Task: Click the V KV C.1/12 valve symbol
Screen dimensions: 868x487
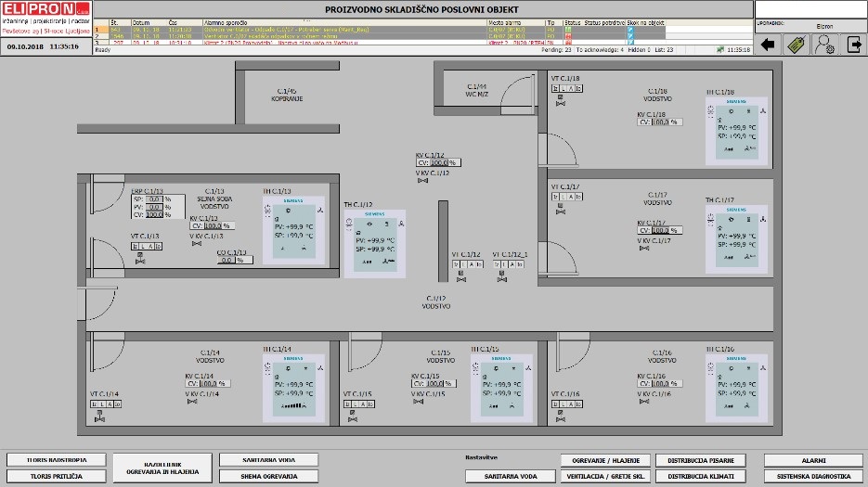Action: pyautogui.click(x=424, y=181)
